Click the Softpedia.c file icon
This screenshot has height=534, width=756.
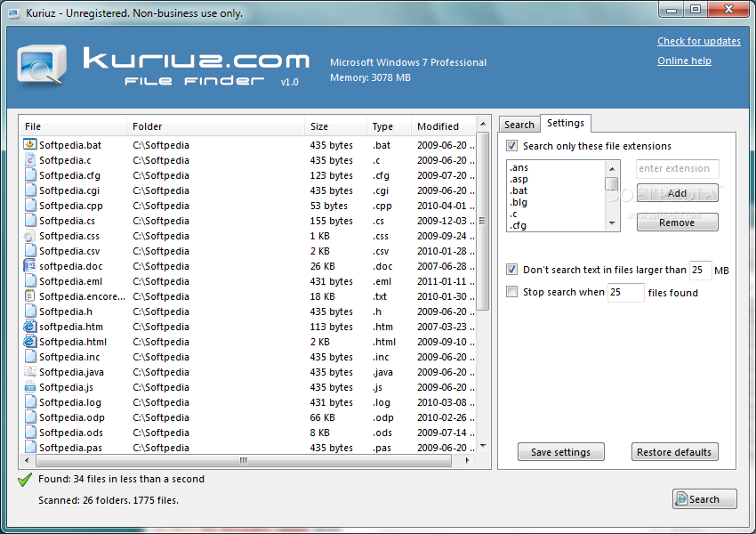(30, 159)
